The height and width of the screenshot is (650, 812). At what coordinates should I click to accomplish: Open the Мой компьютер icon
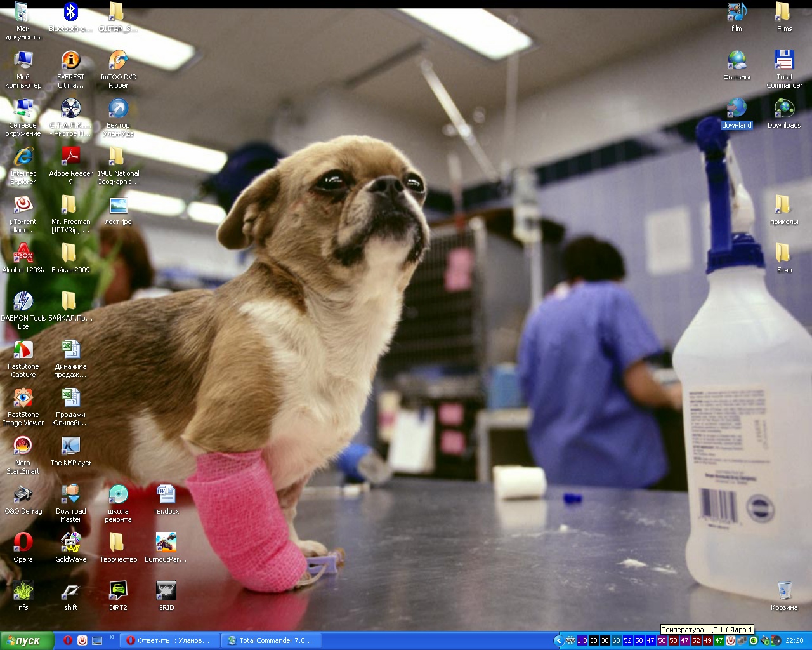pos(23,69)
